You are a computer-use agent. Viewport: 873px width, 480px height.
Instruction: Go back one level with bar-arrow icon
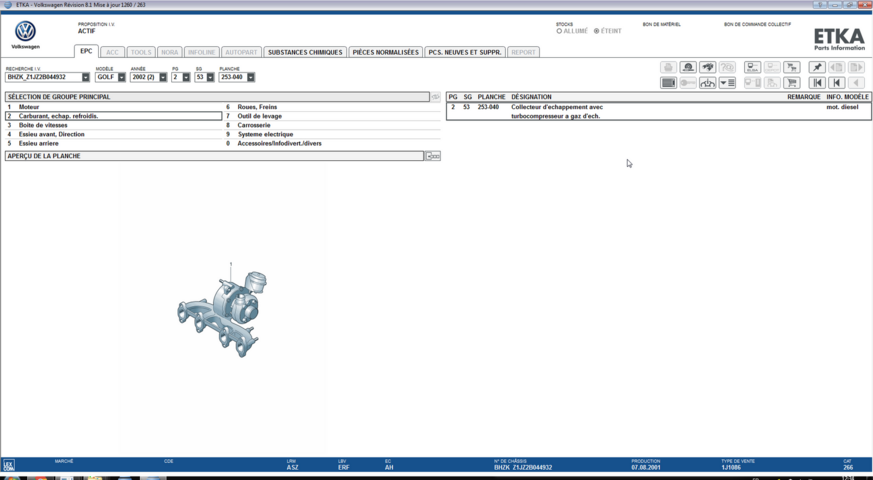(836, 83)
